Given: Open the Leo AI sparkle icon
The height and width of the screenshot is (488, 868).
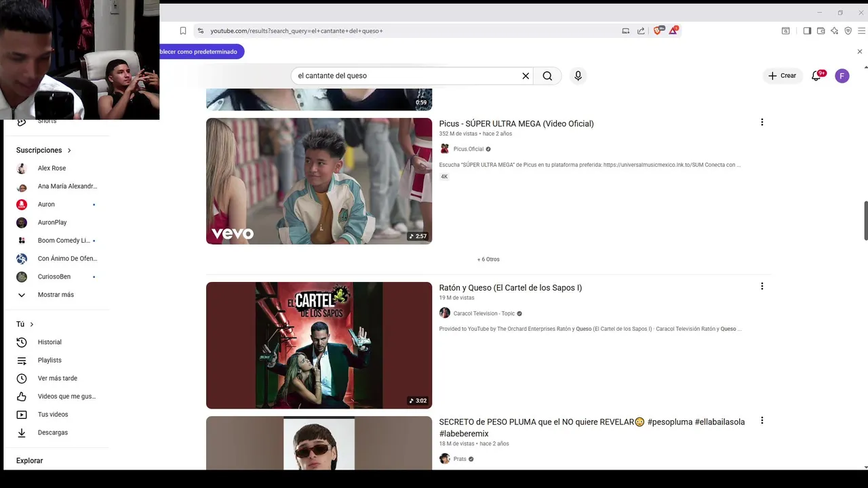Looking at the screenshot, I should 834,30.
